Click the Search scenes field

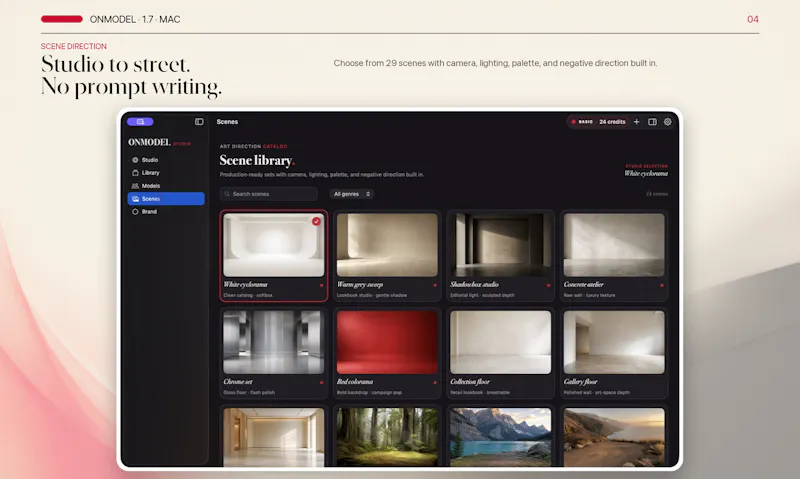click(x=269, y=194)
